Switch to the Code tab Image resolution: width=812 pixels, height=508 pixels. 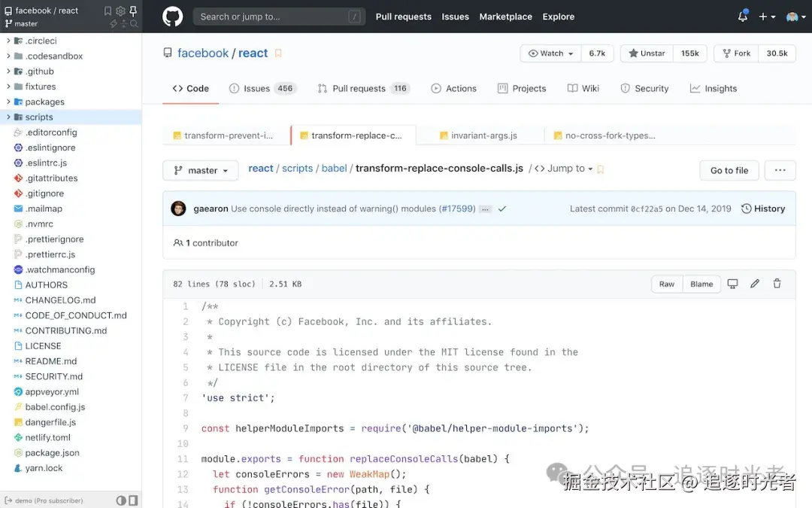click(190, 89)
